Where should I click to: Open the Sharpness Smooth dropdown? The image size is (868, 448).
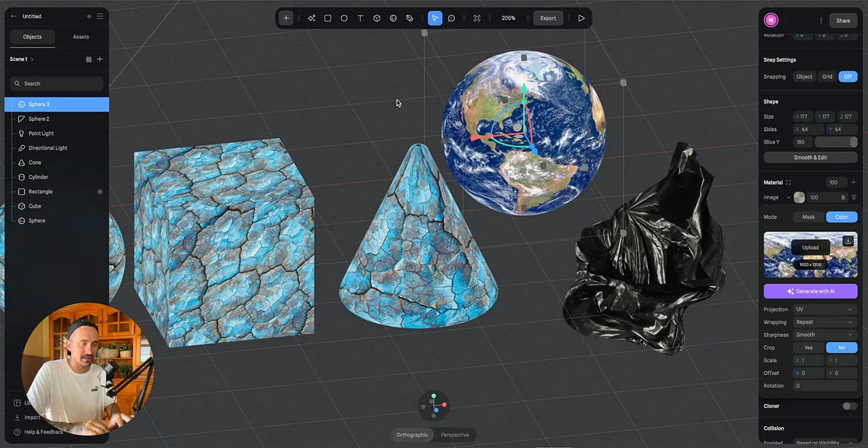[825, 335]
